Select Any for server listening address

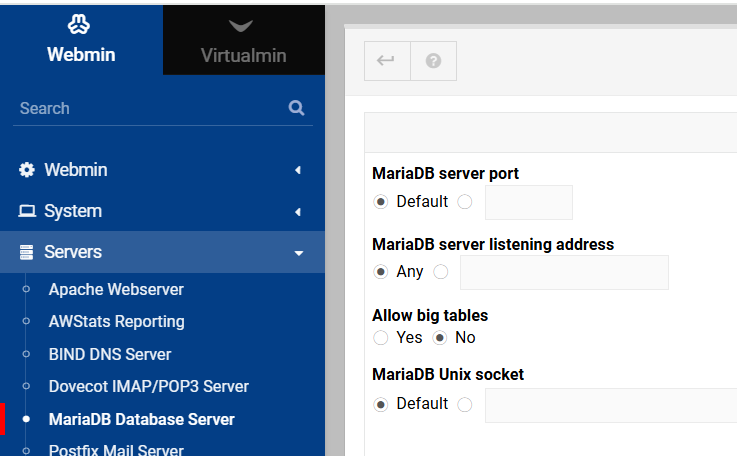click(x=381, y=272)
